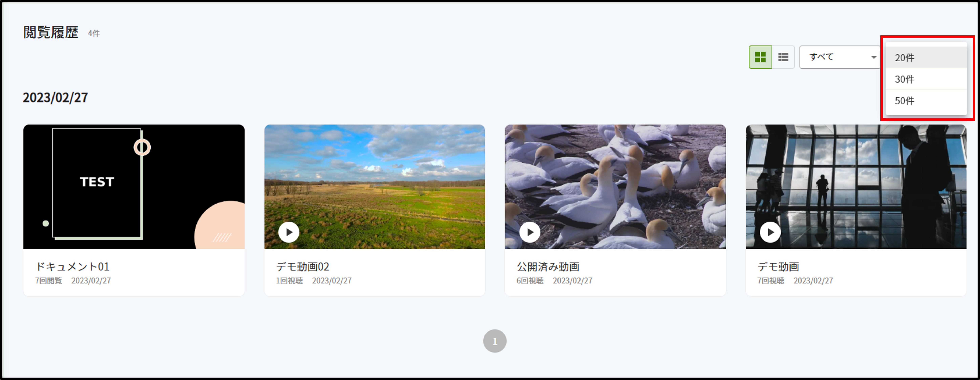
Task: Click the 閲覧履歴 page heading
Action: point(51,32)
